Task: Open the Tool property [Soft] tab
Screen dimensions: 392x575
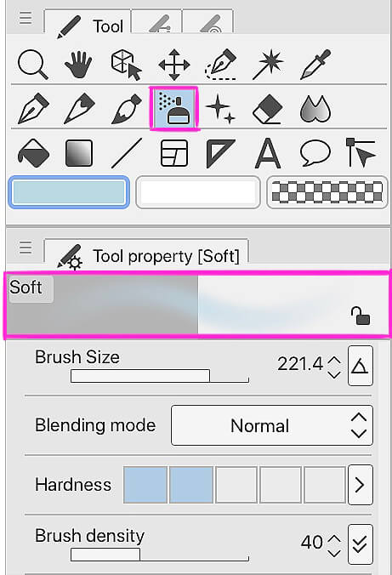Action: [146, 253]
